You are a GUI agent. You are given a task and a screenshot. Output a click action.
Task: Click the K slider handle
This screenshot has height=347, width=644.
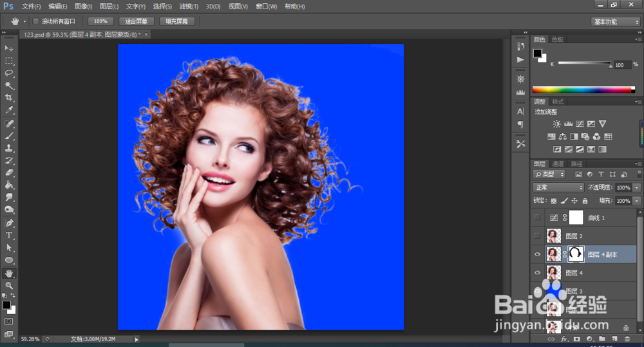click(611, 66)
